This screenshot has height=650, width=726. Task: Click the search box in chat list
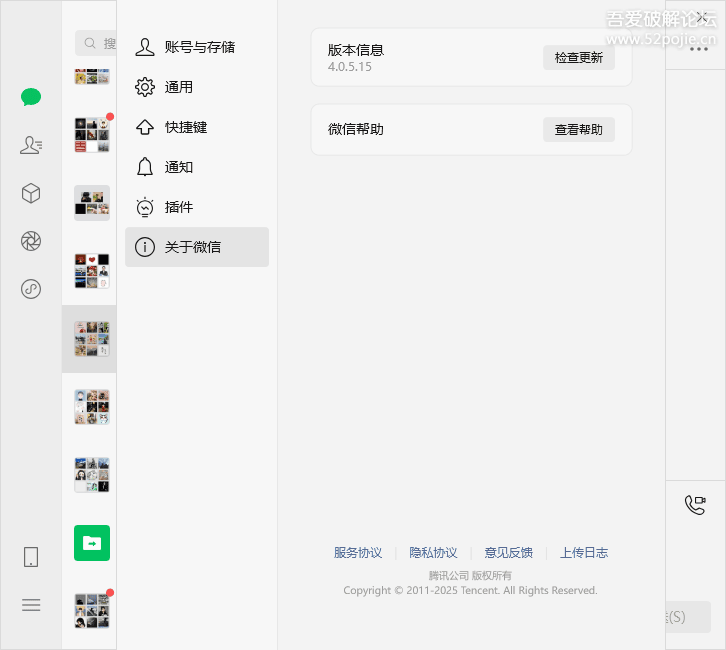point(96,43)
